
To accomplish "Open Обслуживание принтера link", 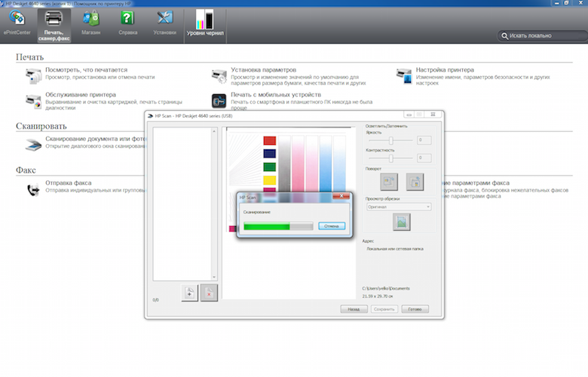I will [81, 94].
